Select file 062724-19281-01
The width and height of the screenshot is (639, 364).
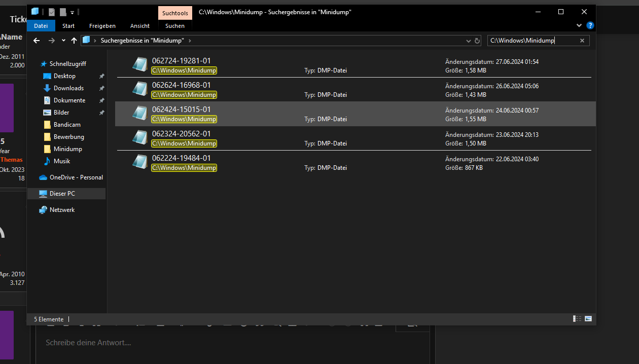click(x=355, y=65)
